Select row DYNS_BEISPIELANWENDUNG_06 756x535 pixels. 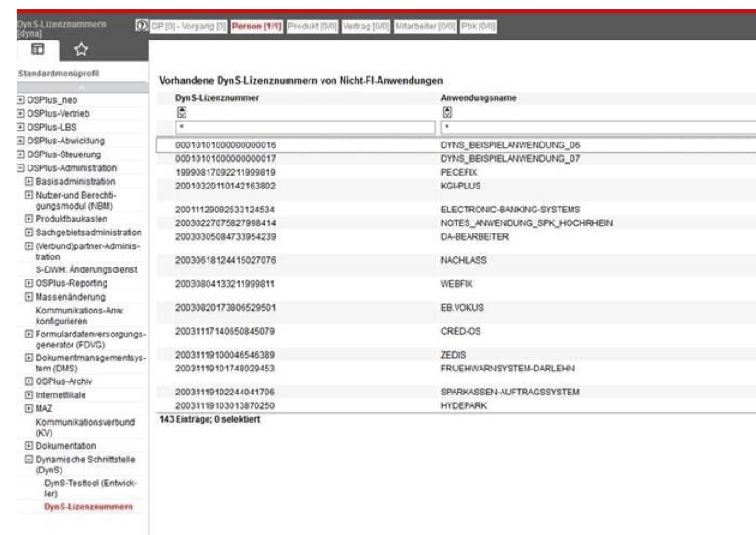[457, 144]
